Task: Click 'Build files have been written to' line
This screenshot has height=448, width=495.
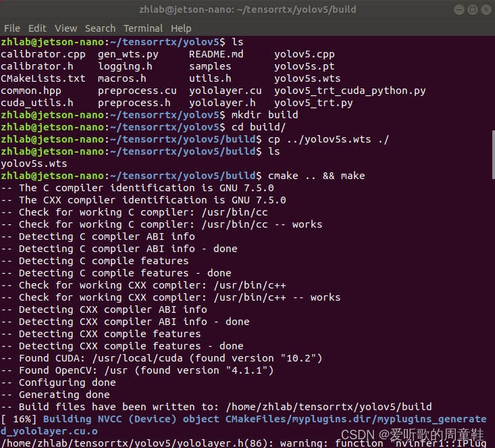Action: pyautogui.click(x=216, y=407)
